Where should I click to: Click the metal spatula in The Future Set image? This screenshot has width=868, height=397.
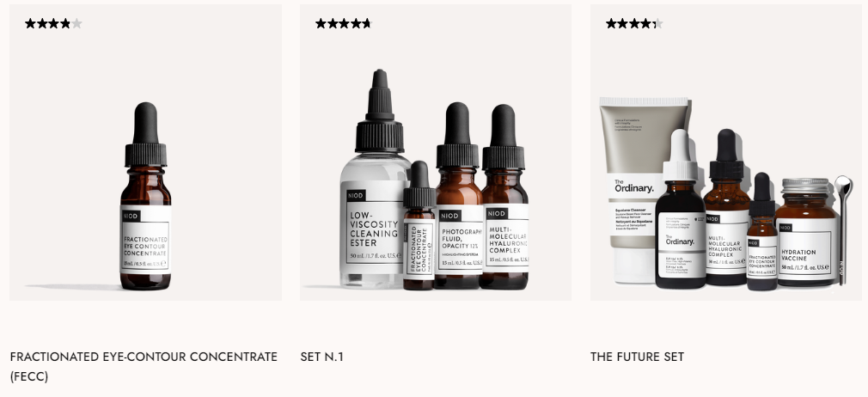point(843,229)
